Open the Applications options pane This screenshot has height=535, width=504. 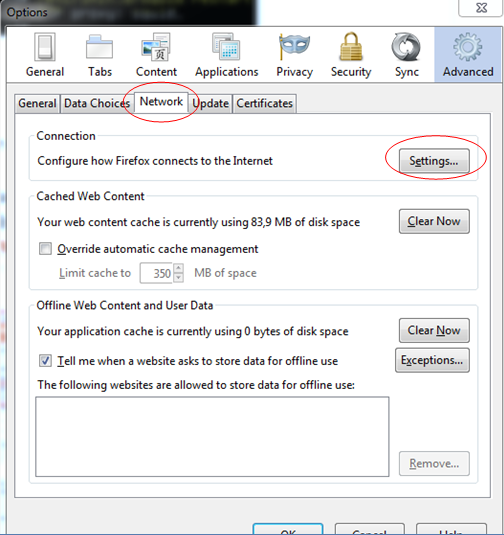(x=227, y=55)
